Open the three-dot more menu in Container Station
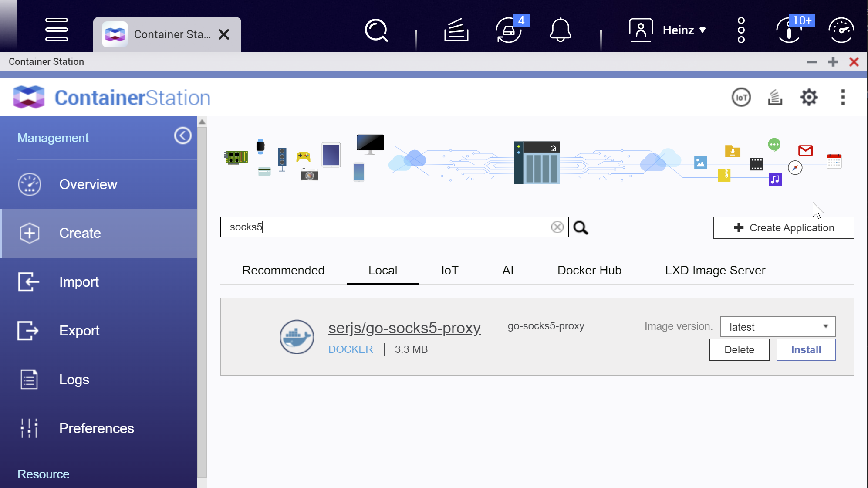The width and height of the screenshot is (868, 488). click(843, 97)
